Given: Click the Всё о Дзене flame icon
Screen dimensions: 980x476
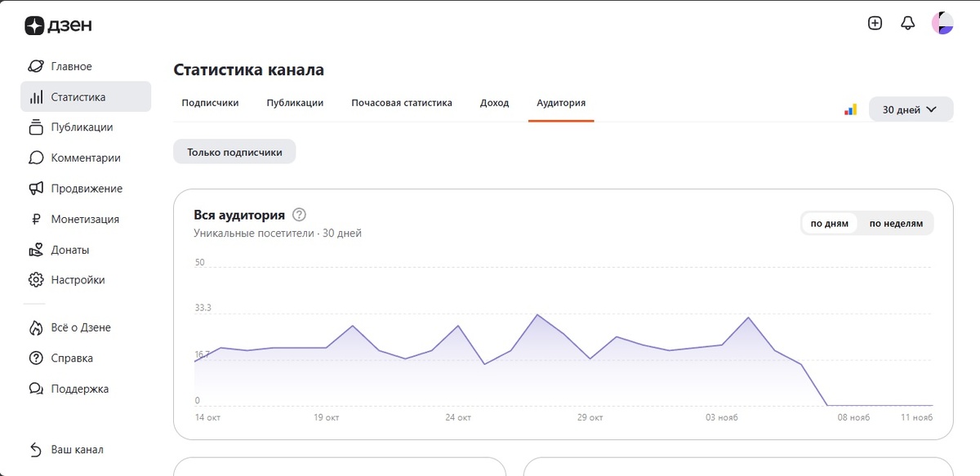Looking at the screenshot, I should pos(36,327).
